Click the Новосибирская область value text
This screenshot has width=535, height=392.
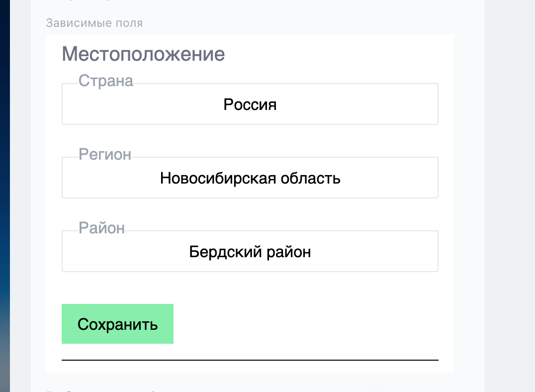[x=250, y=178]
